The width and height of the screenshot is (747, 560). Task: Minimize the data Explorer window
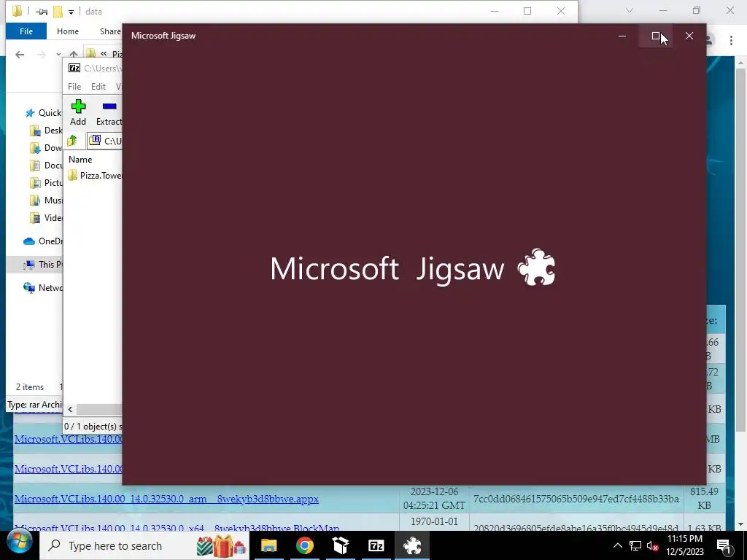point(495,11)
